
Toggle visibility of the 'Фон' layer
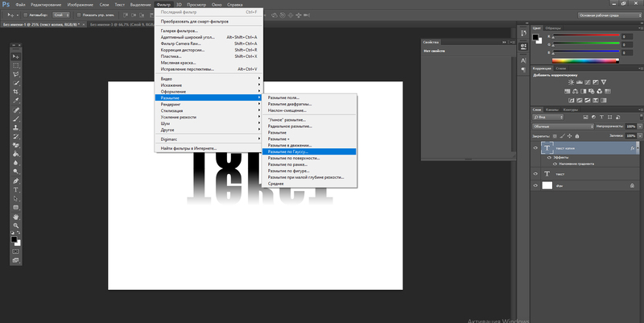point(535,184)
